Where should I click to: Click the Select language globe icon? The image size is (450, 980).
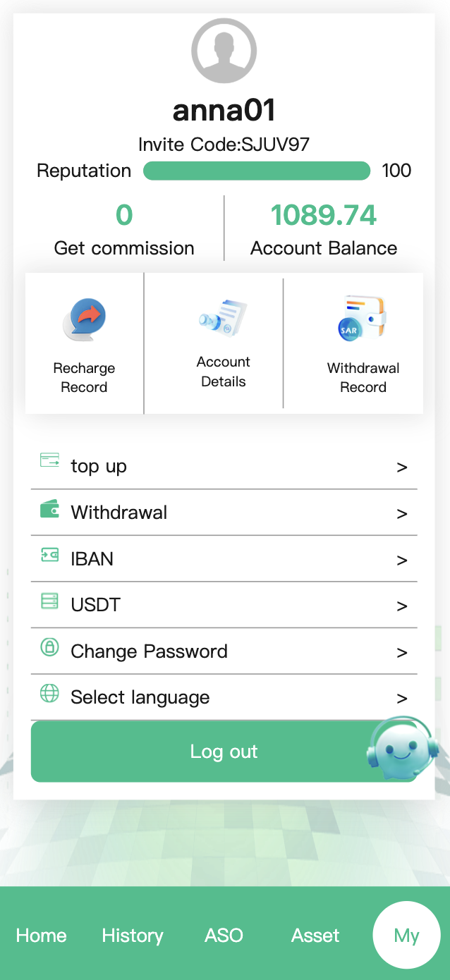pos(49,693)
